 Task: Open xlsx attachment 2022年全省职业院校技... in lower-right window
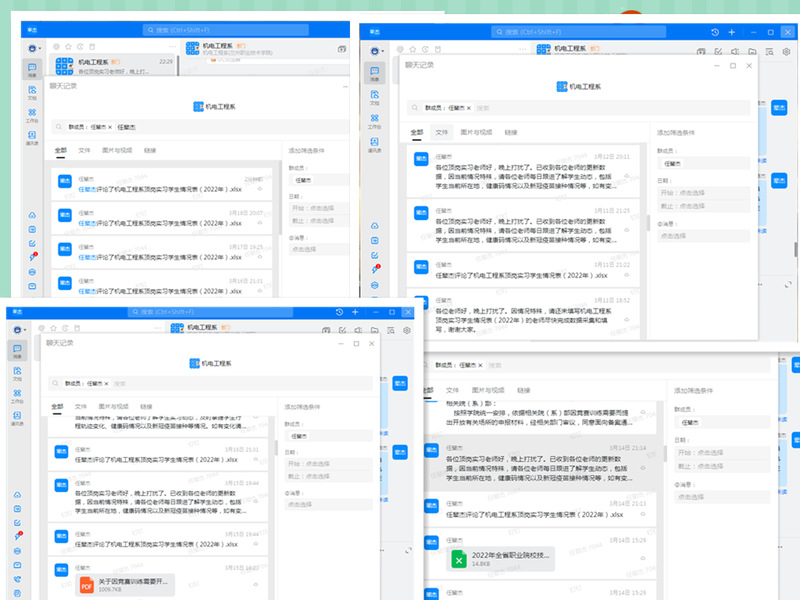[501, 559]
